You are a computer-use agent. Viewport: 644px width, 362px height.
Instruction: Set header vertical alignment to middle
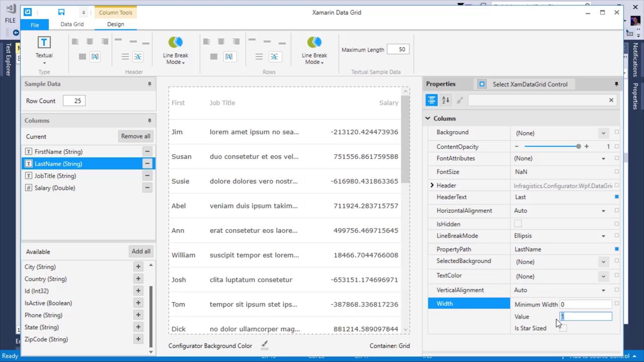point(133,42)
